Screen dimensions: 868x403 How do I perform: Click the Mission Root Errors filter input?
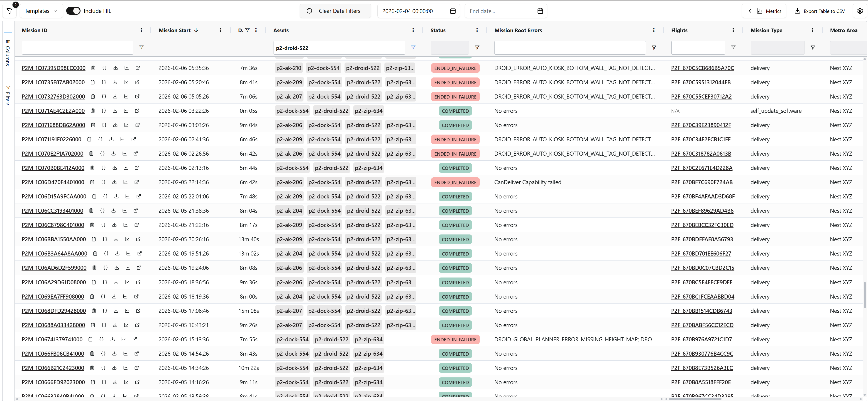tap(570, 48)
